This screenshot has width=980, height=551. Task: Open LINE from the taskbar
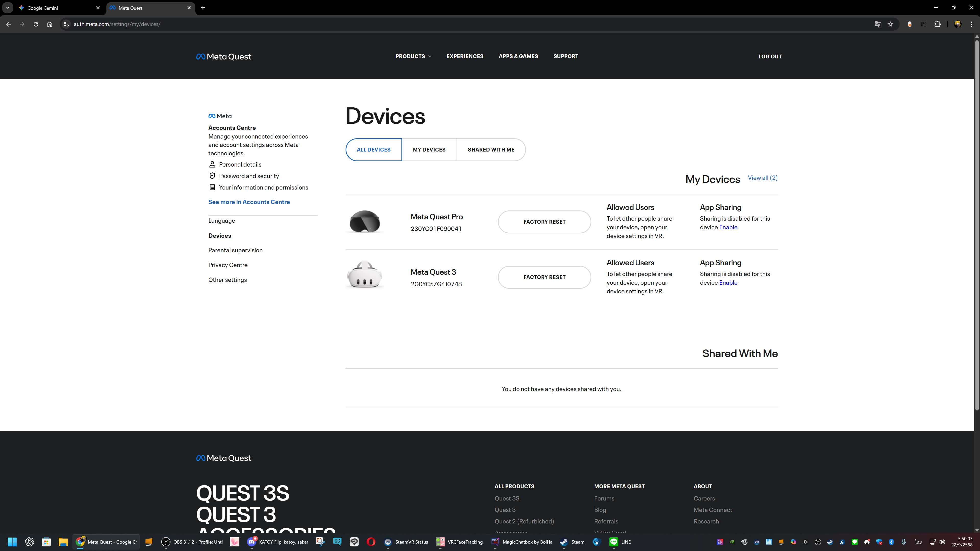620,542
